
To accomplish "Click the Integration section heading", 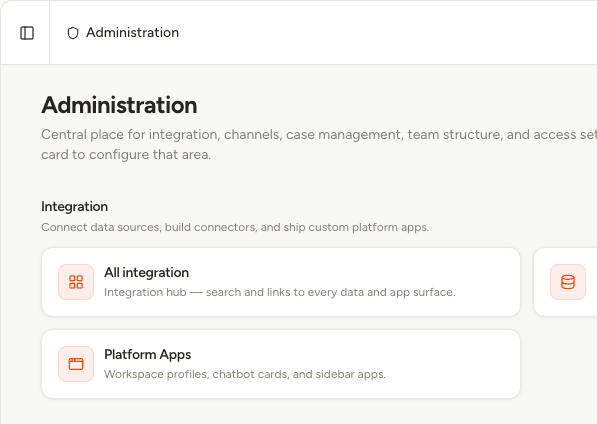I will pyautogui.click(x=75, y=207).
